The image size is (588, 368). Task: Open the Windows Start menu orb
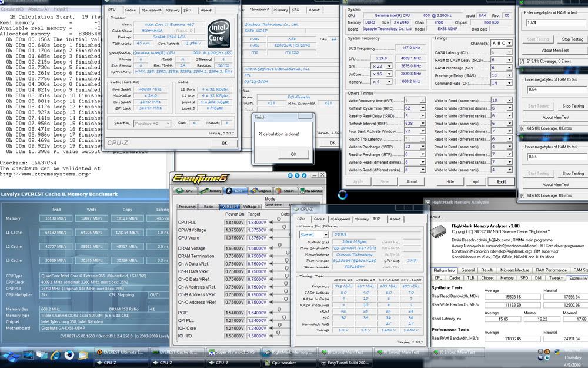click(10, 356)
